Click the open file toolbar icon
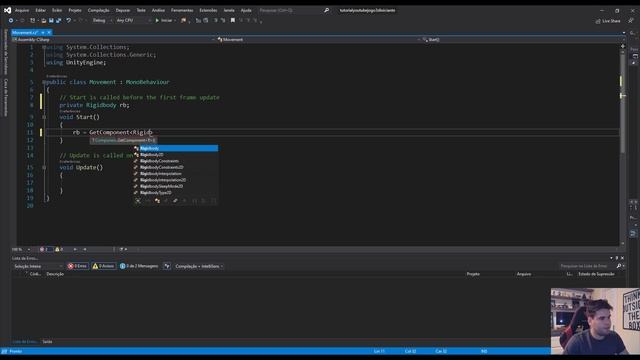 (x=44, y=20)
